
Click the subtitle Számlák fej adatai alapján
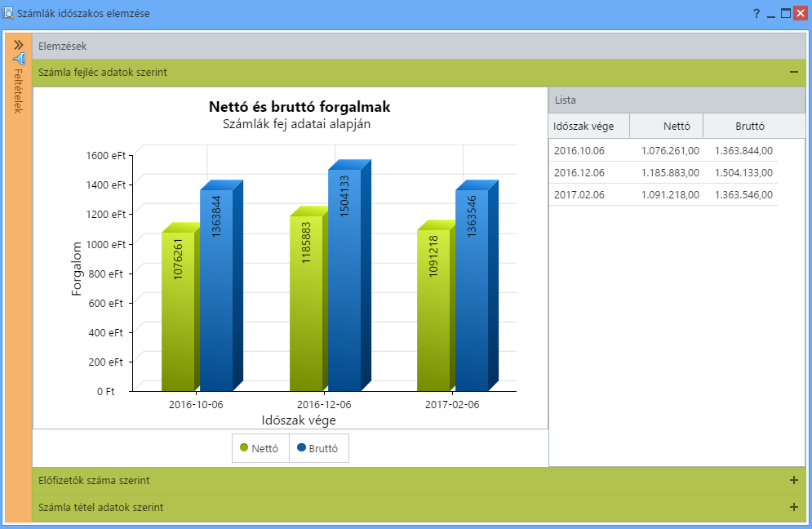point(297,124)
